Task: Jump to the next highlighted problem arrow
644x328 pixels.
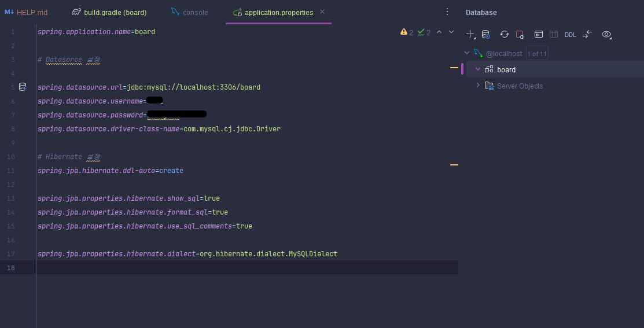Action: pyautogui.click(x=451, y=32)
